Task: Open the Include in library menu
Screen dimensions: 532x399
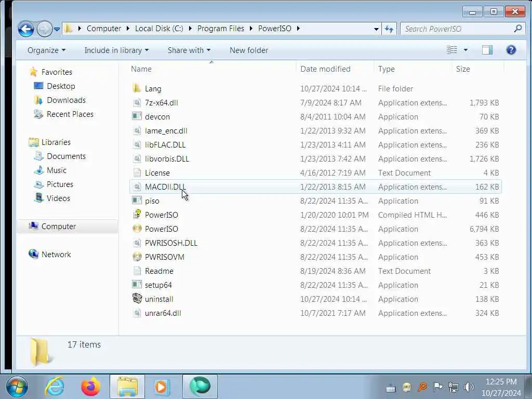Action: (x=116, y=50)
